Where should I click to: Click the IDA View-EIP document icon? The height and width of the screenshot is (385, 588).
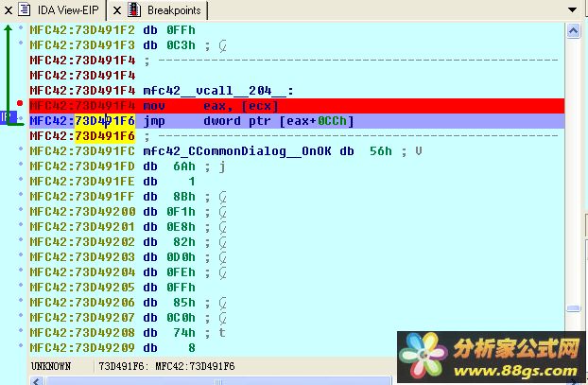pos(25,9)
